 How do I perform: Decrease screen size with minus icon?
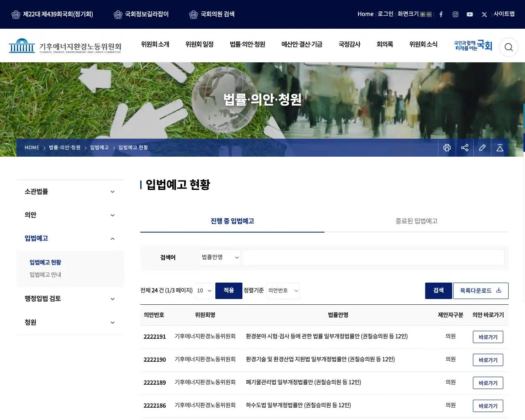429,14
